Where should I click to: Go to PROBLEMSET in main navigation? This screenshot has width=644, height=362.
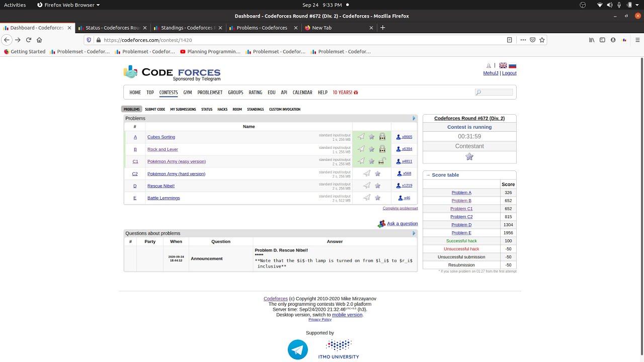(210, 93)
